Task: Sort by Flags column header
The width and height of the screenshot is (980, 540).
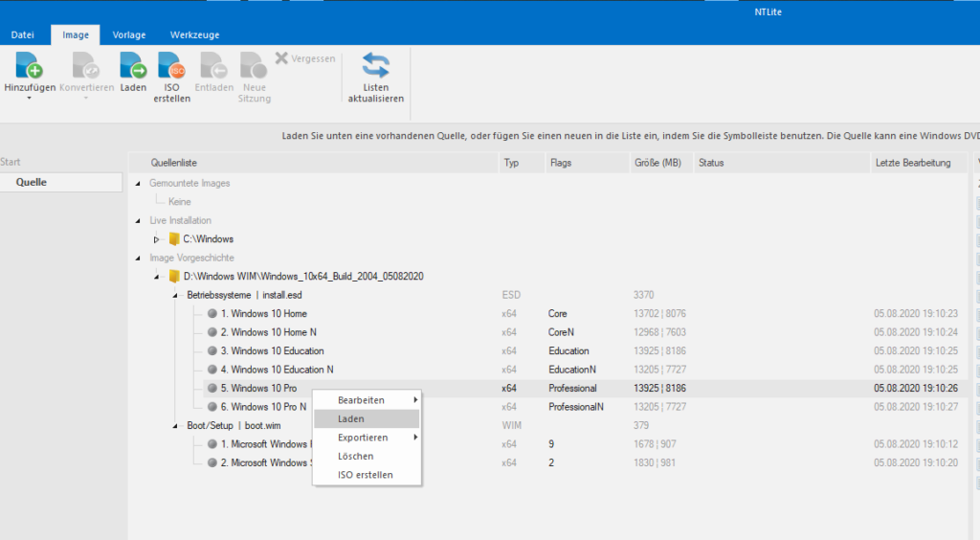Action: (x=587, y=163)
